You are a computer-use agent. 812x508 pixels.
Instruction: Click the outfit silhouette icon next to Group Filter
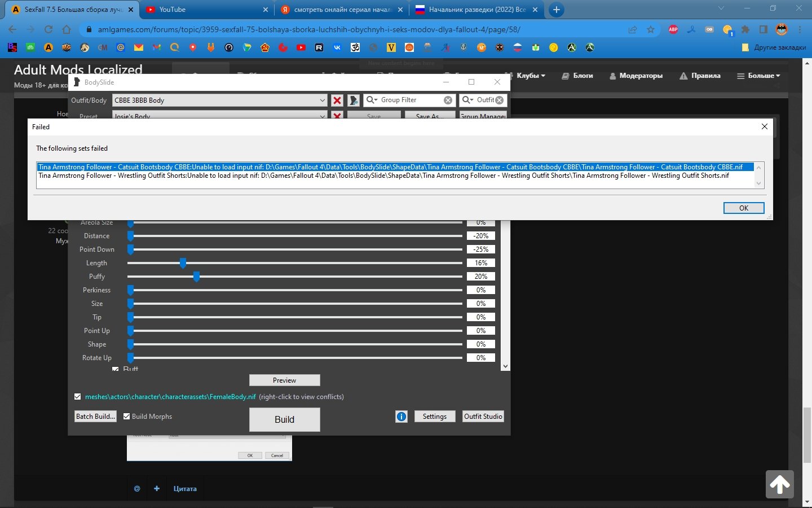[354, 100]
